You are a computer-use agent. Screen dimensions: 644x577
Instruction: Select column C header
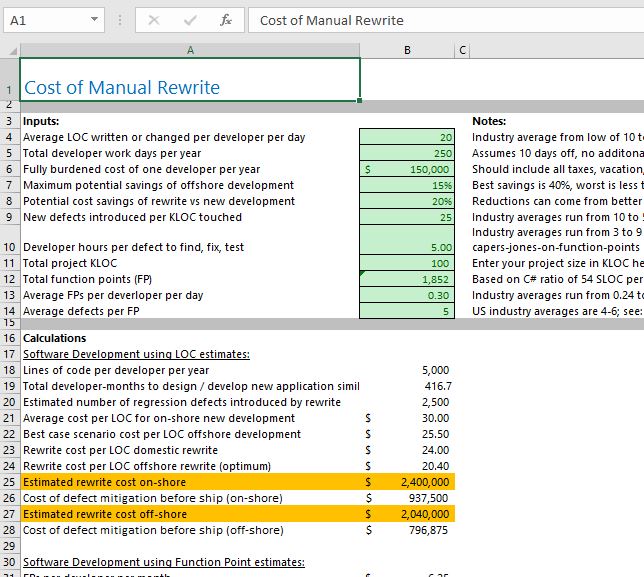click(462, 51)
